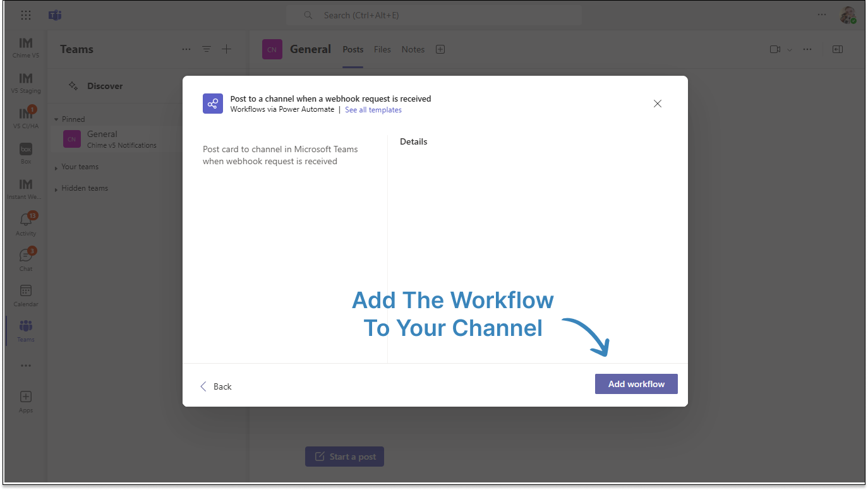Open V5 CI/HA app in sidebar

(x=26, y=119)
